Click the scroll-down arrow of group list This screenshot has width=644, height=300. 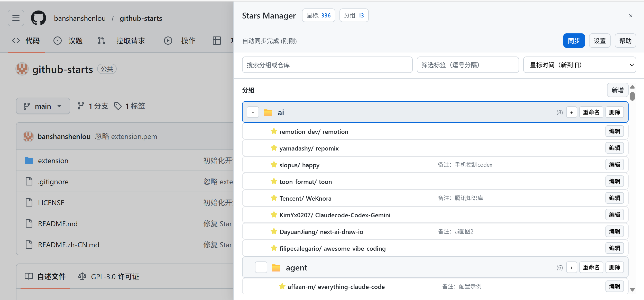(x=632, y=290)
